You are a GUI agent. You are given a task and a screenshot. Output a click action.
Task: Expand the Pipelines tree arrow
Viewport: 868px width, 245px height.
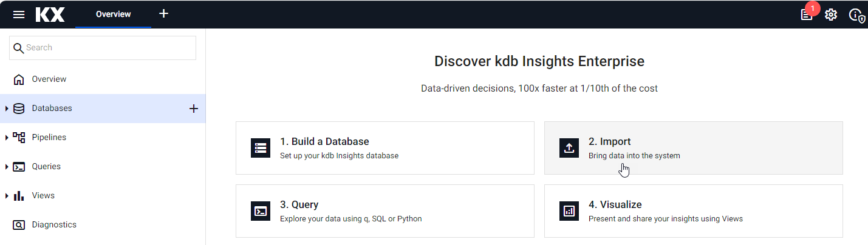tap(7, 138)
